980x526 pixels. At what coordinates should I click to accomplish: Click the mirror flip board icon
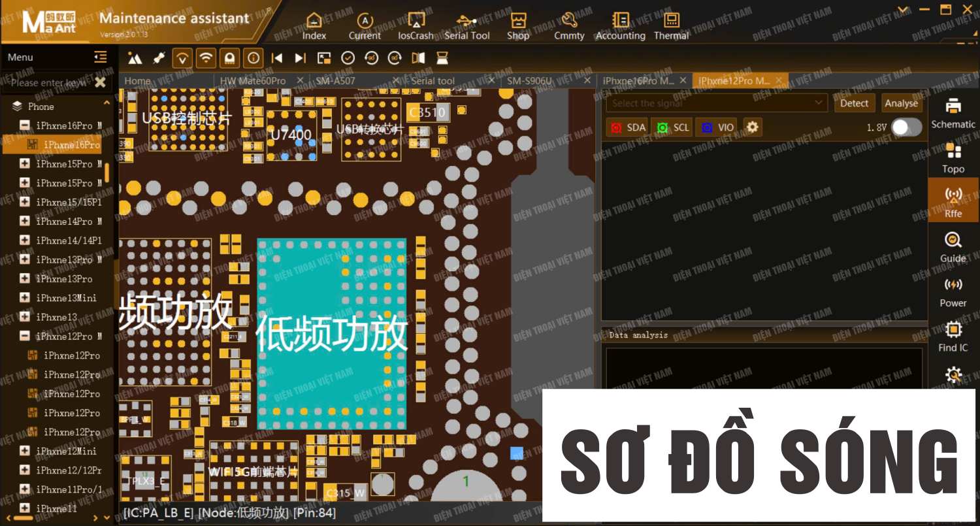tap(419, 58)
